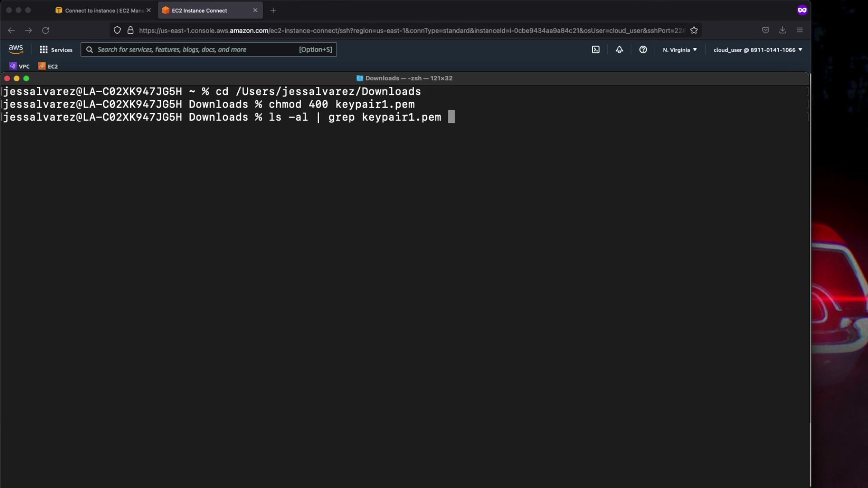Viewport: 868px width, 488px height.
Task: Open AWS CloudShell icon in navbar
Action: click(x=595, y=50)
